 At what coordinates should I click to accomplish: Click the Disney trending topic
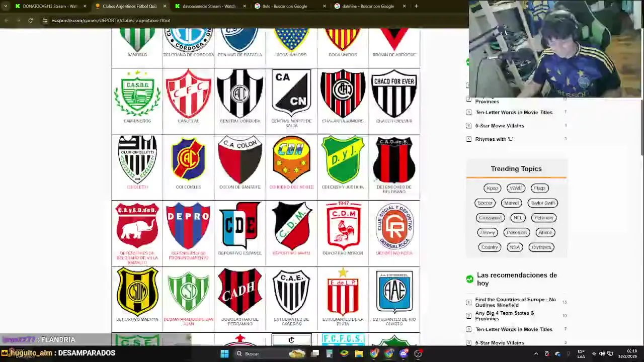(x=487, y=232)
